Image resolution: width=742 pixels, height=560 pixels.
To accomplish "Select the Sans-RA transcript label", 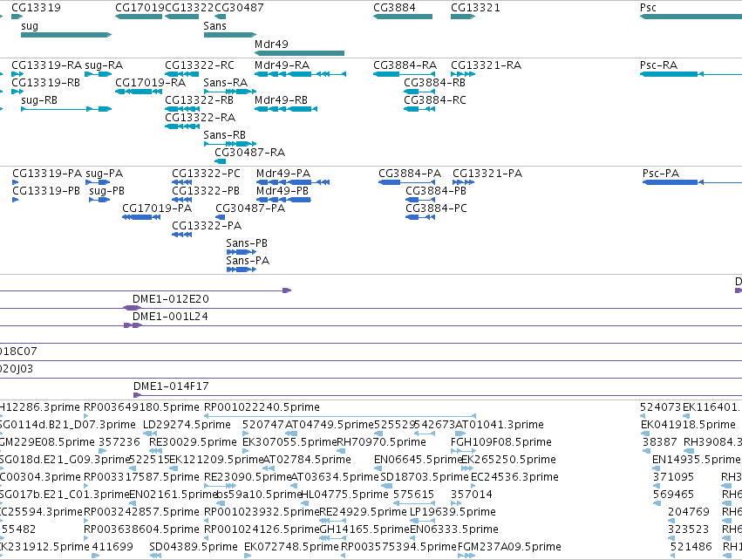I will point(226,82).
